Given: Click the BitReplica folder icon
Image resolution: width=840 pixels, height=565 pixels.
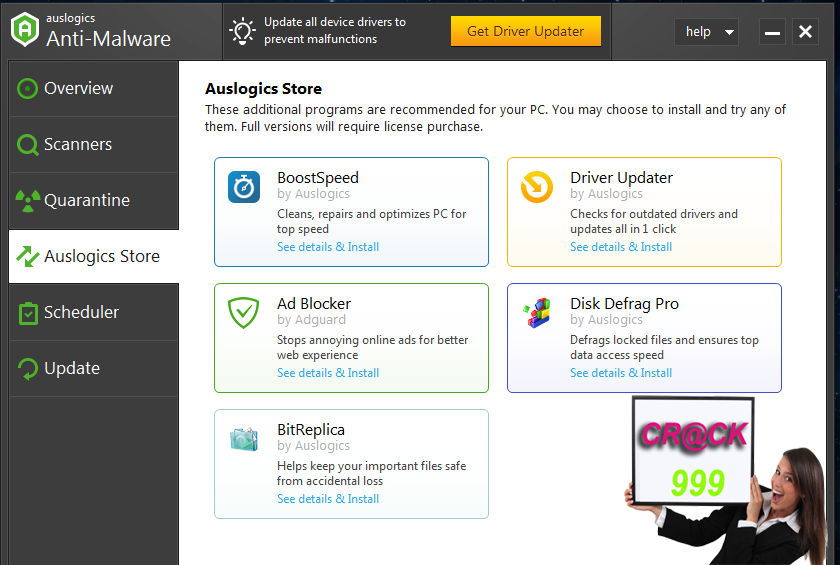Looking at the screenshot, I should tap(244, 439).
